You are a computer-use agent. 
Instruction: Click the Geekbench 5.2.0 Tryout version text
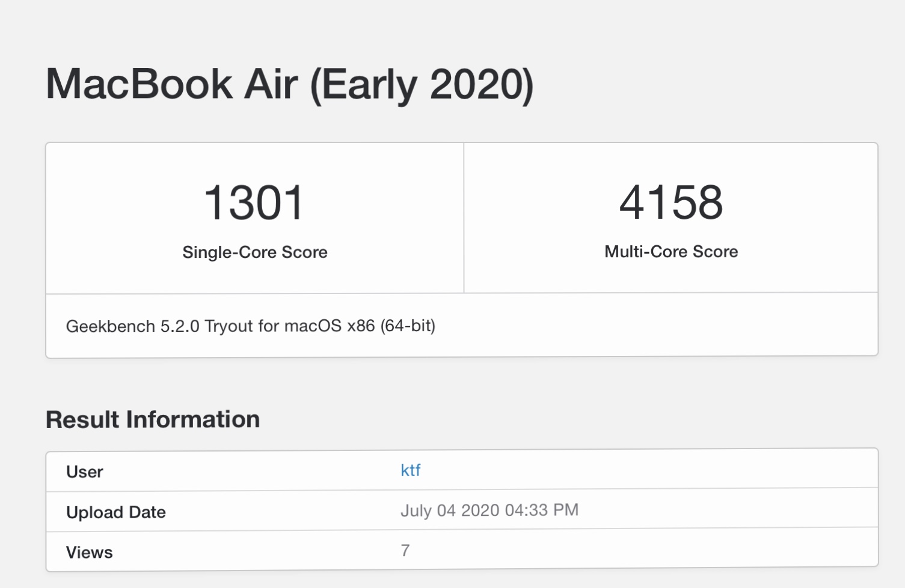250,326
